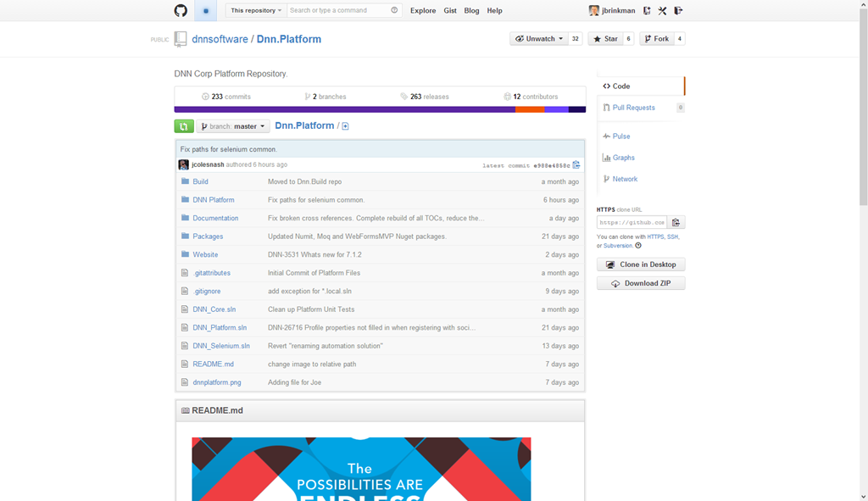Click the SSH clone option link

tap(672, 237)
